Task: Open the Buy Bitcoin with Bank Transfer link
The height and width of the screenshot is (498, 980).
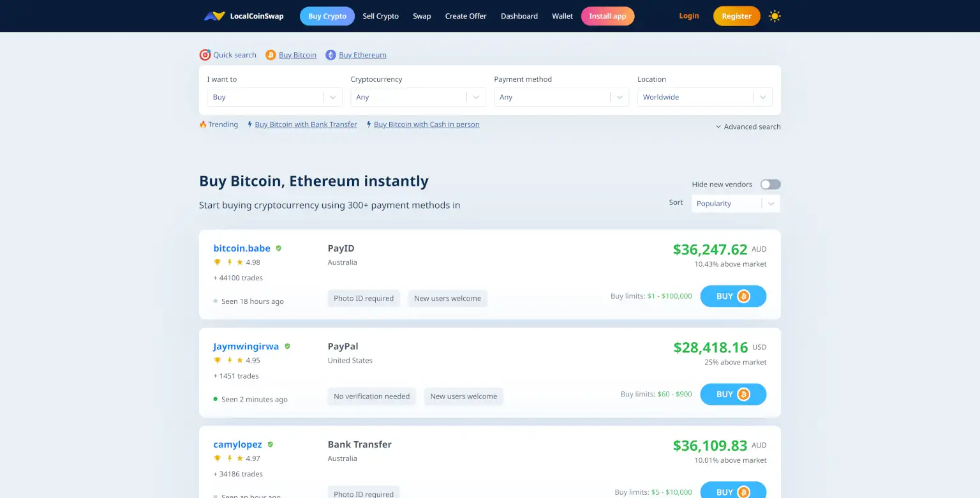Action: (306, 124)
